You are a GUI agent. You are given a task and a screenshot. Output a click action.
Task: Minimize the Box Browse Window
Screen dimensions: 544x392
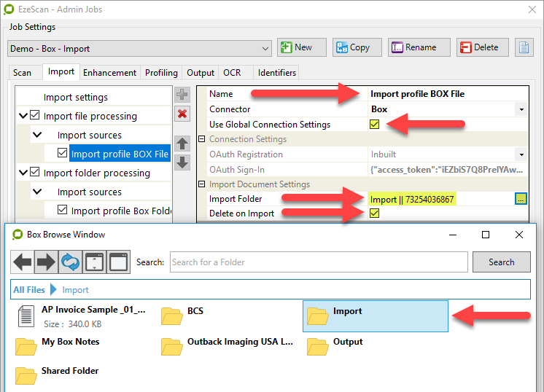coord(453,235)
